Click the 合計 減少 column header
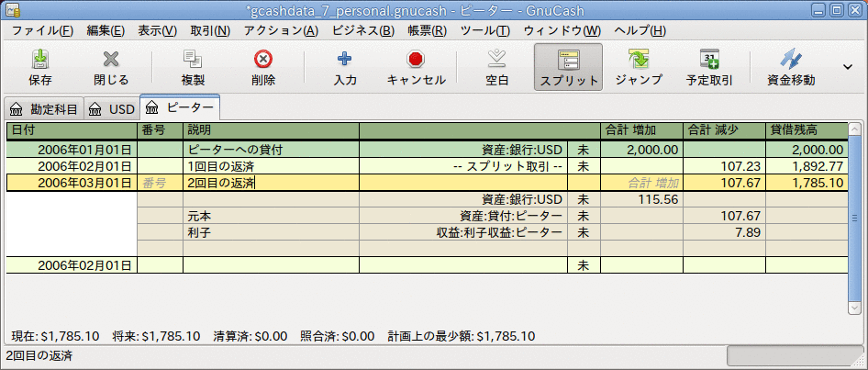Image resolution: width=868 pixels, height=370 pixels. [x=724, y=131]
